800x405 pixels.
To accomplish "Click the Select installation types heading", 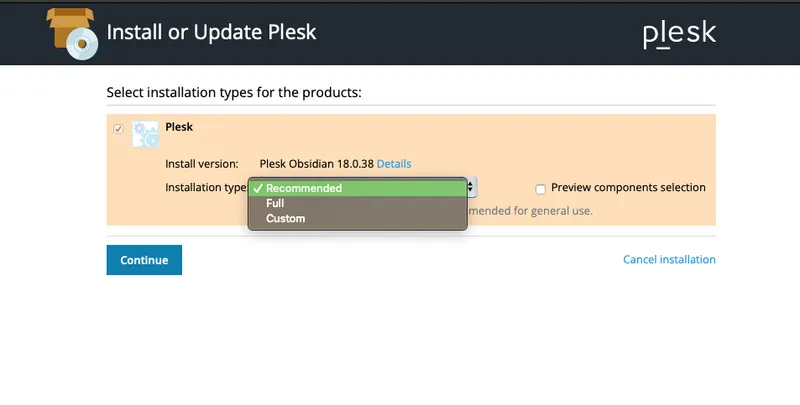I will click(233, 93).
